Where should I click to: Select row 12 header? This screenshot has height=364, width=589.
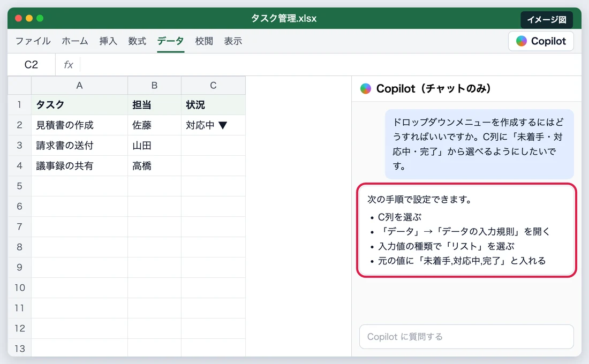(19, 328)
